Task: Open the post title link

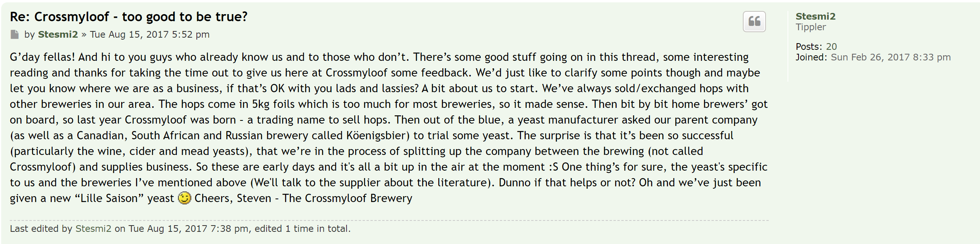Action: coord(129,16)
